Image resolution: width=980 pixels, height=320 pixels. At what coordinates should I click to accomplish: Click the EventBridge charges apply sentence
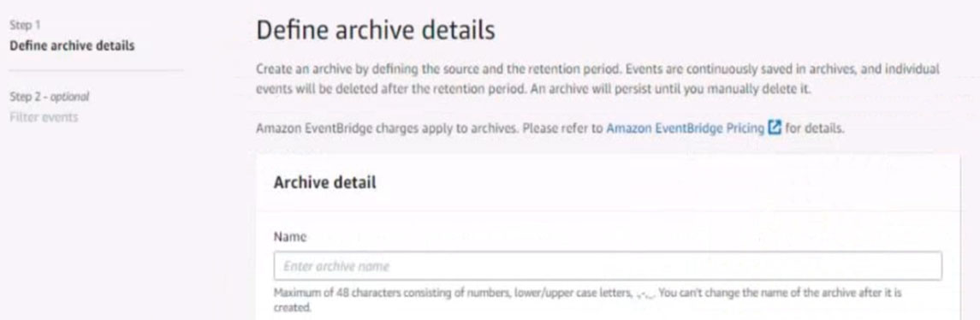(550, 129)
